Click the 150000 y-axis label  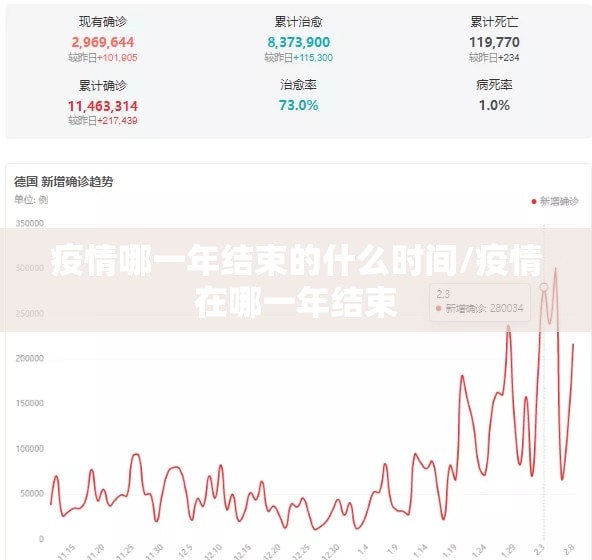tap(30, 403)
